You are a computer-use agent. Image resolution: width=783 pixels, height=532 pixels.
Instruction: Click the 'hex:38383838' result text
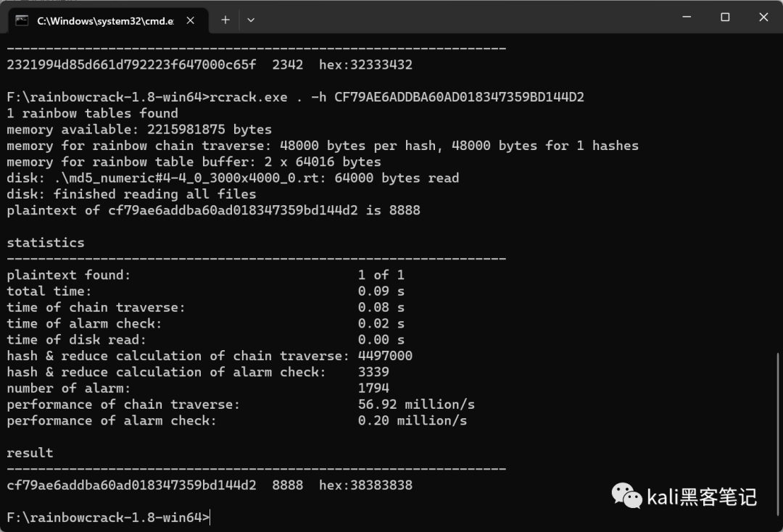click(366, 485)
